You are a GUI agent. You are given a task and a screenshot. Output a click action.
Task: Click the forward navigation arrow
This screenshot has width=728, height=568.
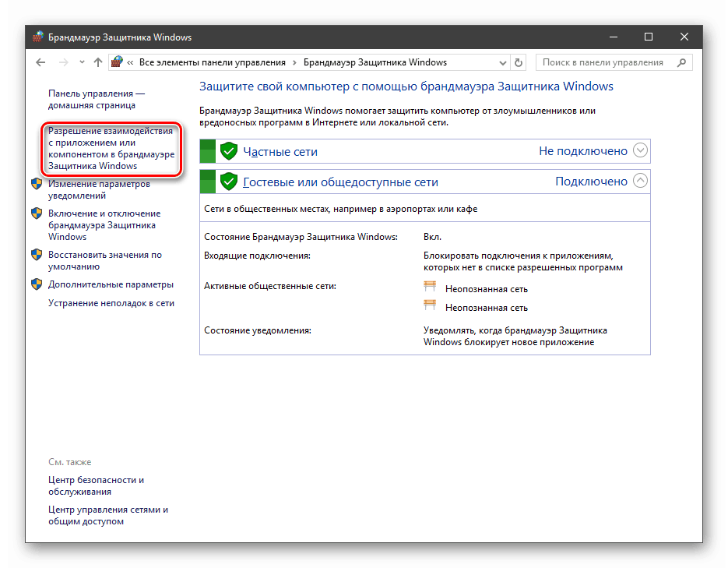pos(64,62)
